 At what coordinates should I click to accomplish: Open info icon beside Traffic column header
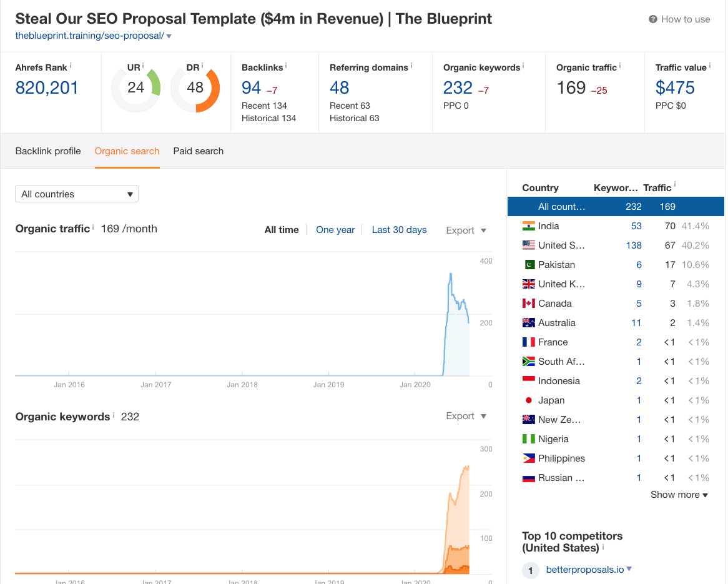(674, 184)
